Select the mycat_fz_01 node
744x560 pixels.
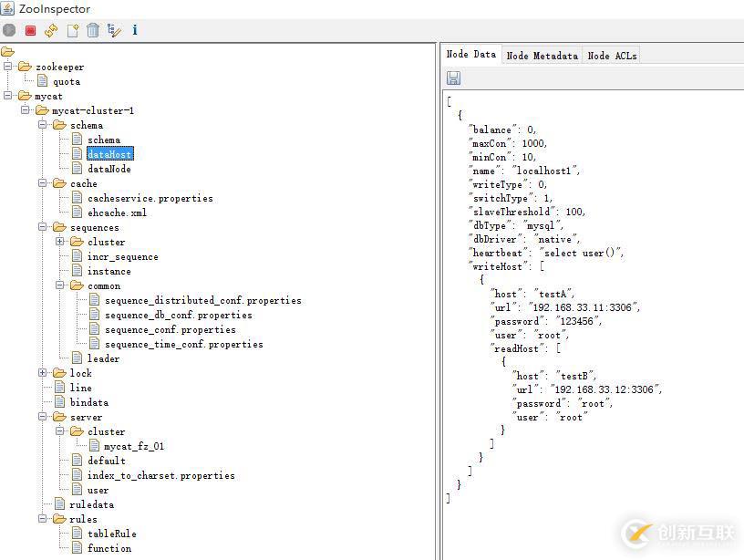(x=134, y=446)
